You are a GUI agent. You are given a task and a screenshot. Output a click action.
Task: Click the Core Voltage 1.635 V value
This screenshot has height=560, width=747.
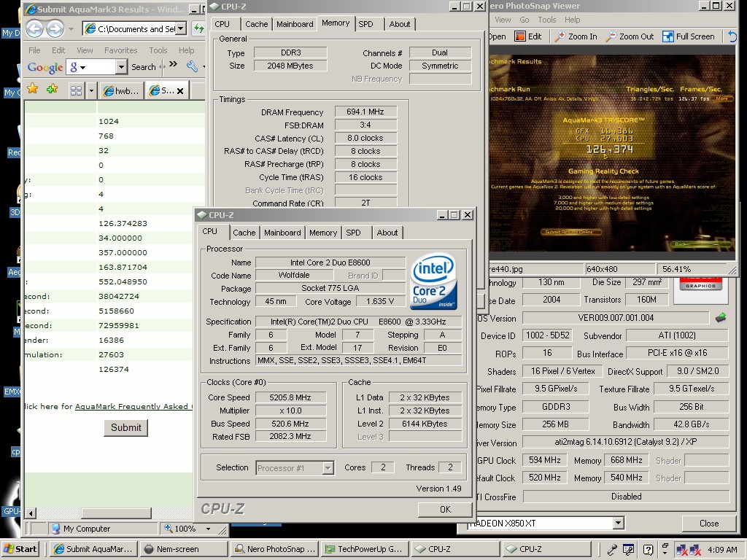tap(379, 301)
